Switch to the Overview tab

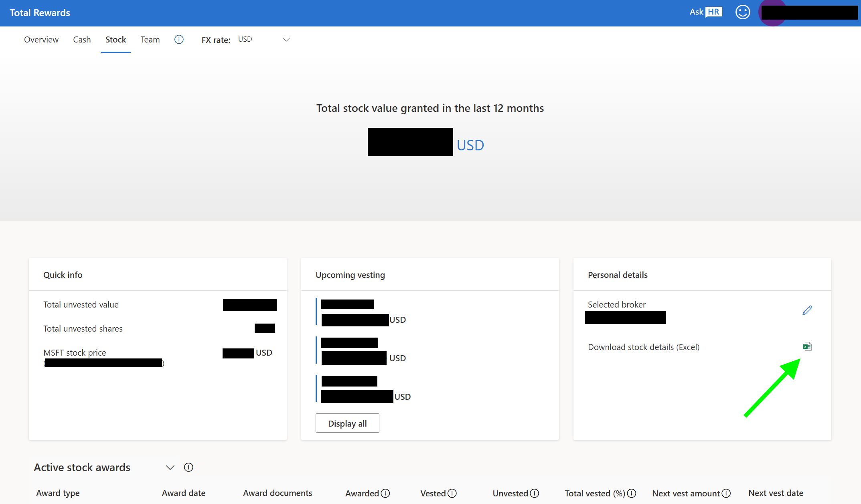(41, 39)
